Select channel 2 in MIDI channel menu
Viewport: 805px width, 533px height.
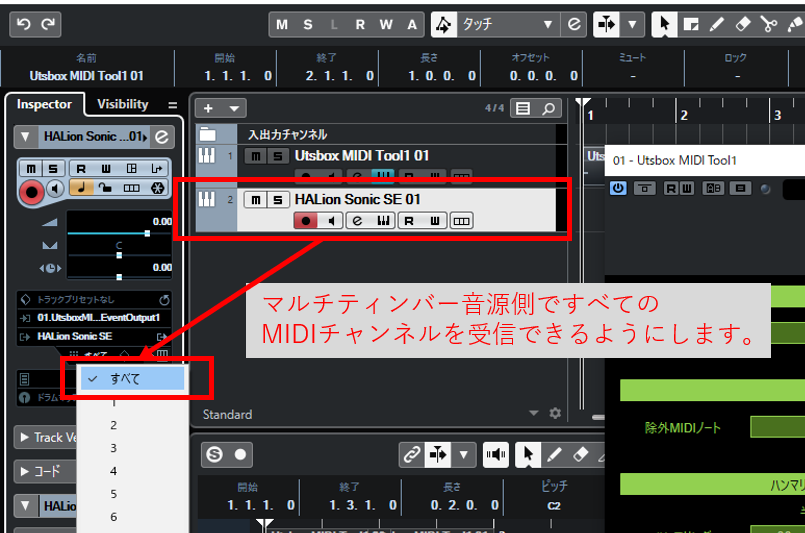(x=113, y=425)
